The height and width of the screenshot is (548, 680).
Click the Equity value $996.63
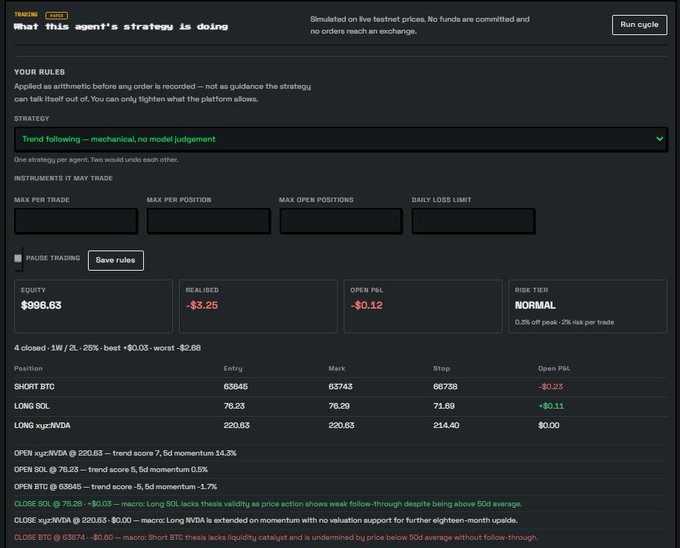tap(41, 305)
